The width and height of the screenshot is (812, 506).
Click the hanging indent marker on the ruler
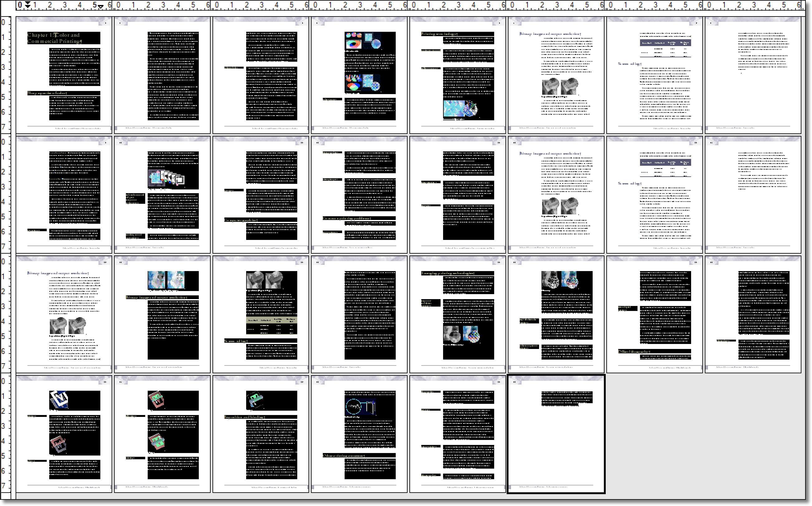[28, 7]
